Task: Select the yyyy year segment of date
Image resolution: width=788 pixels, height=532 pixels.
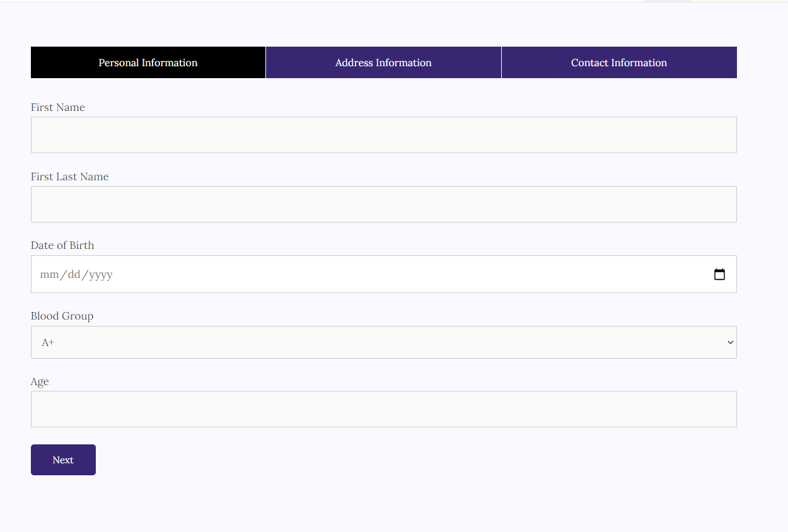Action: (101, 275)
